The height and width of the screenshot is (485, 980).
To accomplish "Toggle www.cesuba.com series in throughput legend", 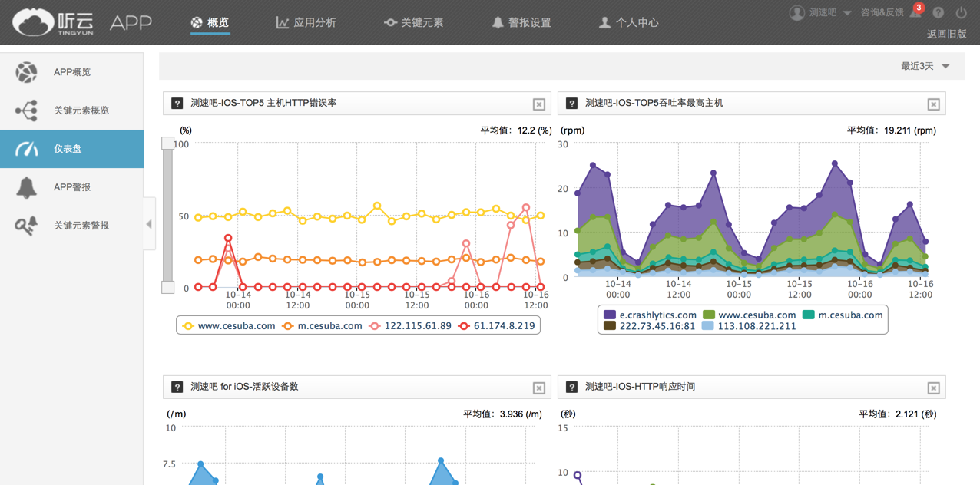I will [x=750, y=315].
